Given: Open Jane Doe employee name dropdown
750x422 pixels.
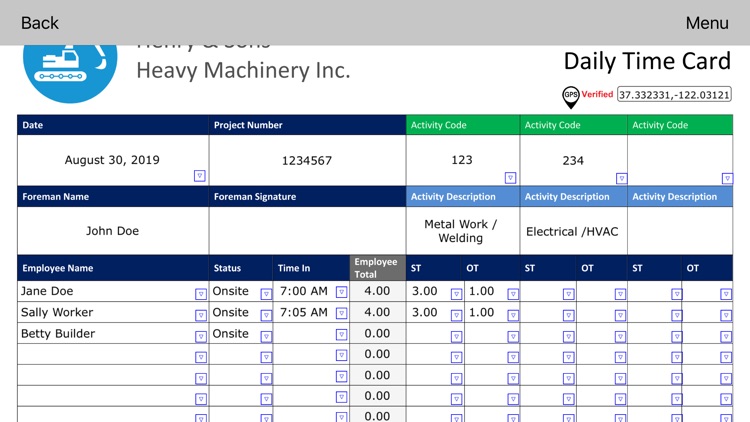Looking at the screenshot, I should pyautogui.click(x=201, y=294).
